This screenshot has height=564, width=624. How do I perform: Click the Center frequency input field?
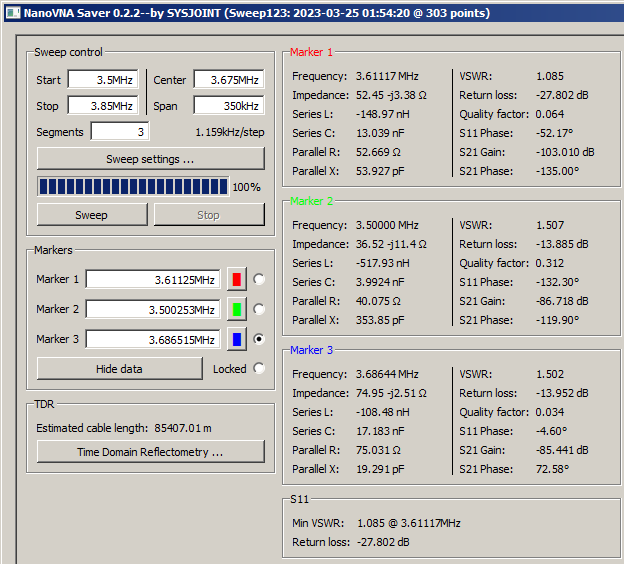(x=229, y=80)
